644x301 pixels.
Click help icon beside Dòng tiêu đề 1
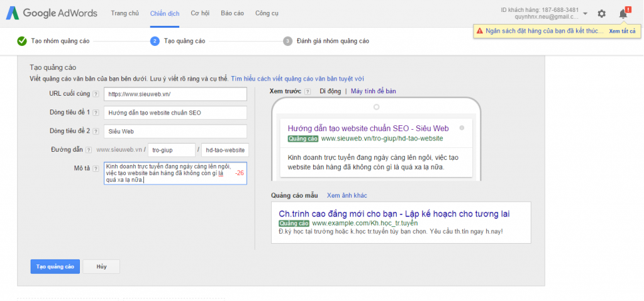point(96,113)
